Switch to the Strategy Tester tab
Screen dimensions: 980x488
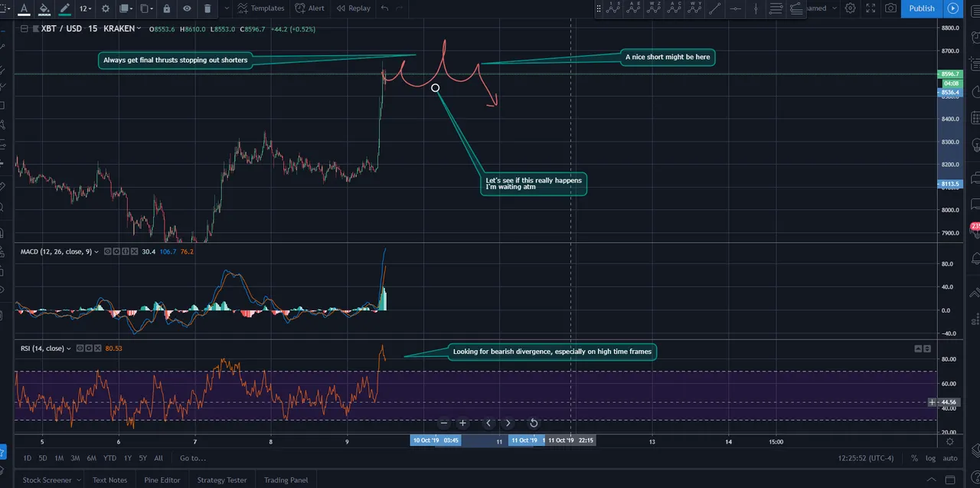pos(222,480)
